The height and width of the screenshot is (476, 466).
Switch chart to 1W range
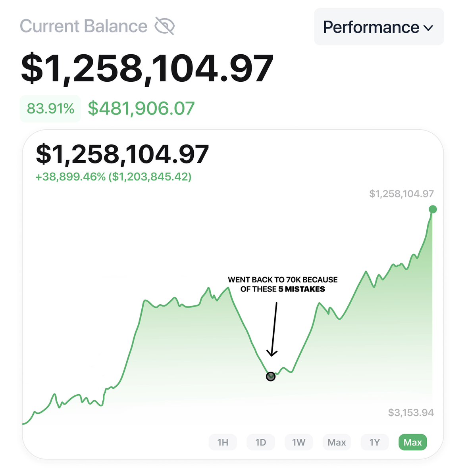pyautogui.click(x=298, y=442)
